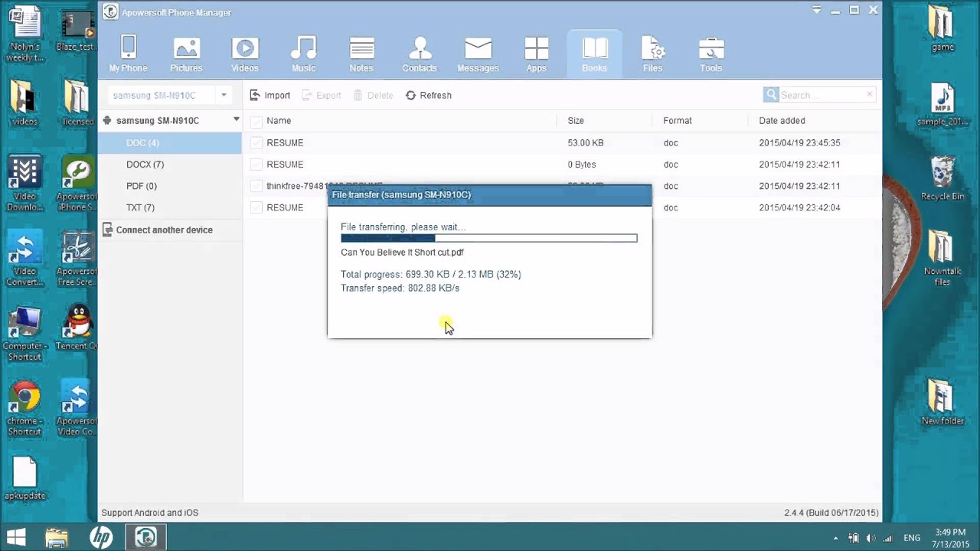Viewport: 980px width, 551px height.
Task: Select DOCX (7) category
Action: tap(170, 165)
